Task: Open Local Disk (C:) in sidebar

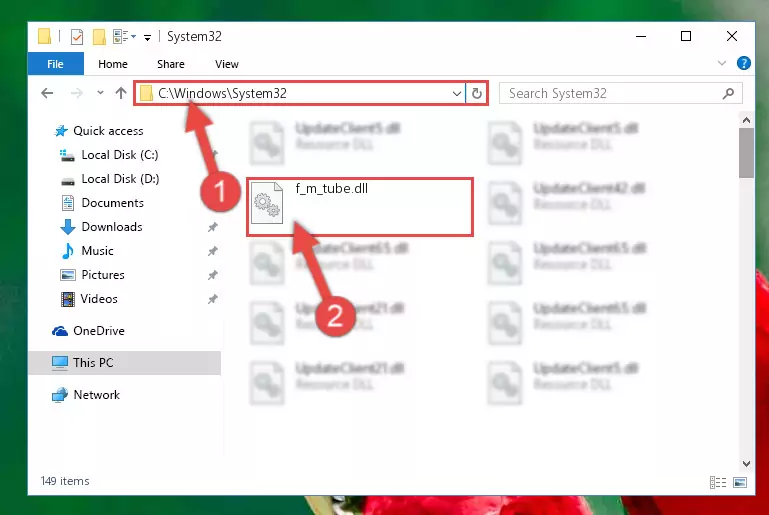Action: tap(120, 155)
